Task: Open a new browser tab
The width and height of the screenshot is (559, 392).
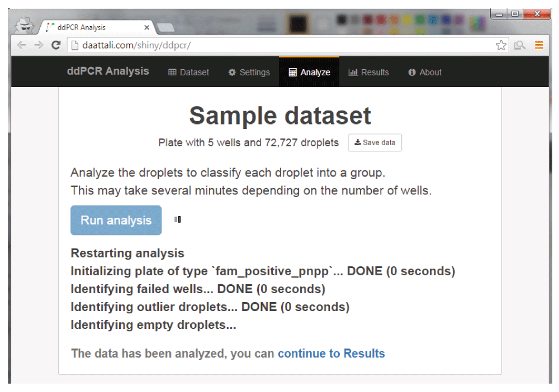Action: pyautogui.click(x=167, y=27)
